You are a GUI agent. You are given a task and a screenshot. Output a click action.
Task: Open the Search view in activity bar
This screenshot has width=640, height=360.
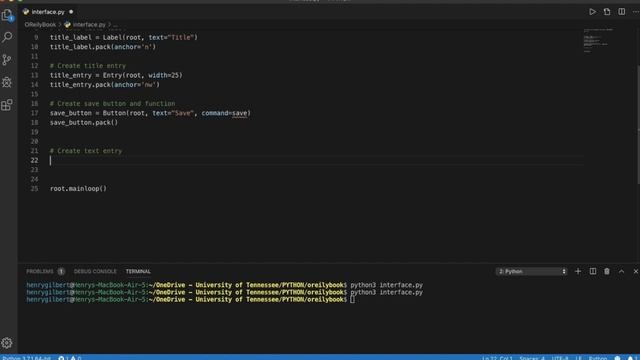(x=7, y=38)
